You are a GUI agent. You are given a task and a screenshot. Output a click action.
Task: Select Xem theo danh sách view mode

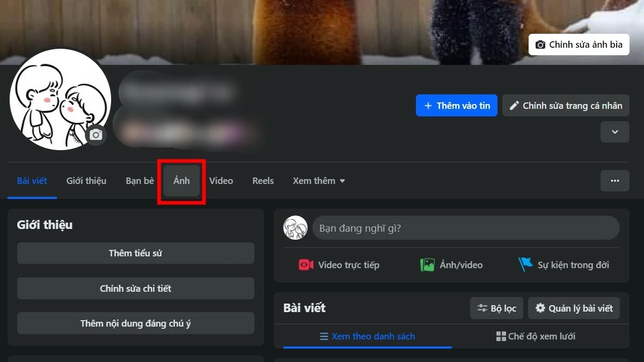(367, 336)
